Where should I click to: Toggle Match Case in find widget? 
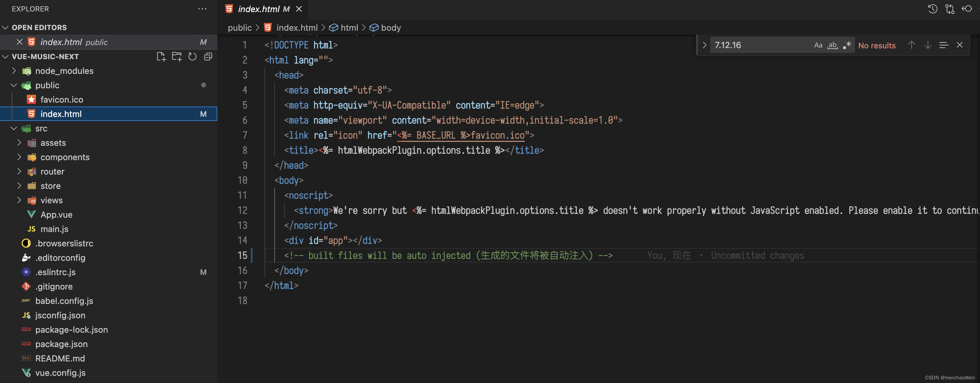point(818,45)
